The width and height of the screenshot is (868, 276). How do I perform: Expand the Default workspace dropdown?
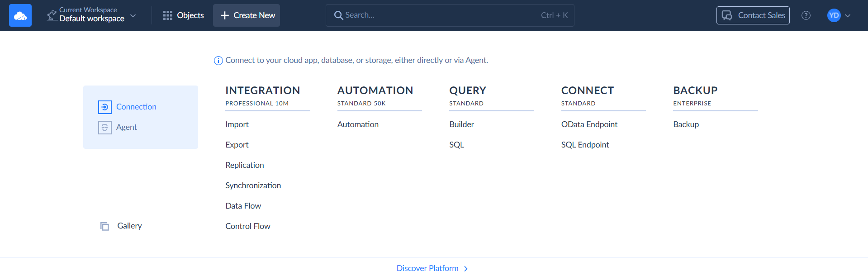[x=133, y=15]
